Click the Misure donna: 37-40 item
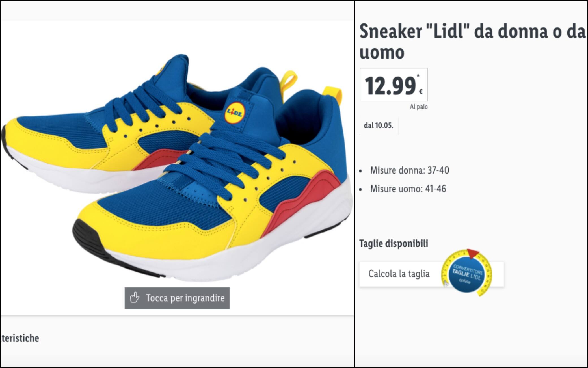 click(x=409, y=170)
